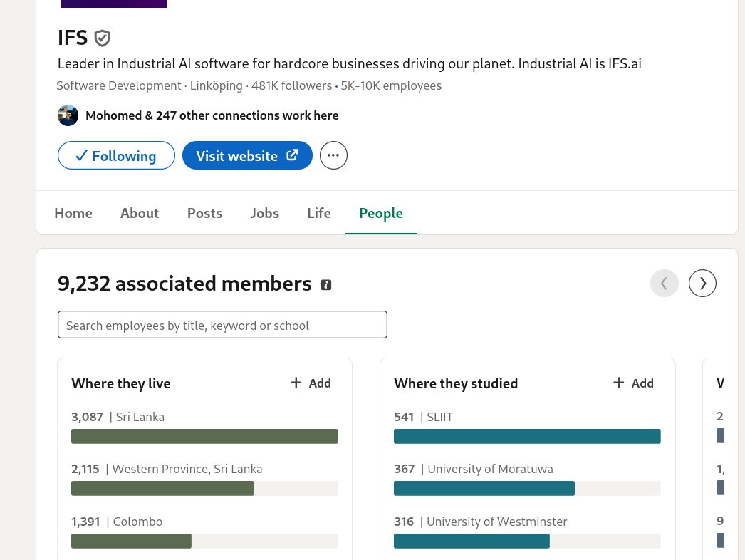Image resolution: width=745 pixels, height=560 pixels.
Task: Click the info icon next to associated members
Action: [x=326, y=285]
